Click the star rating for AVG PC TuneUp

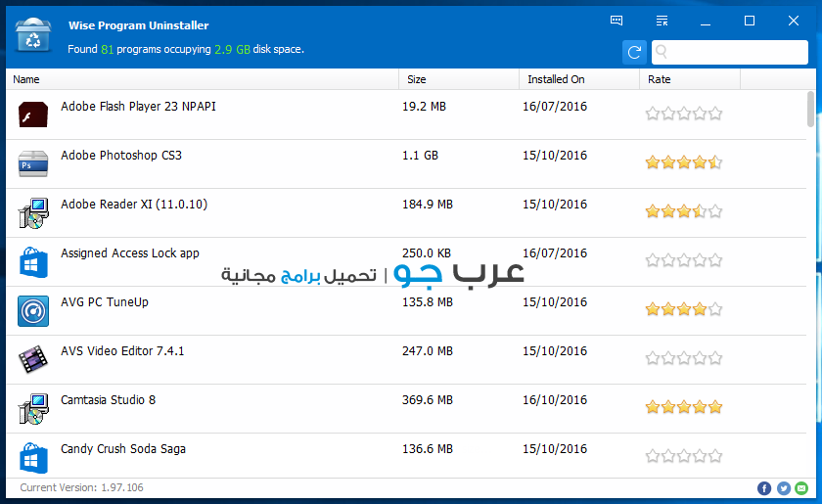(684, 309)
